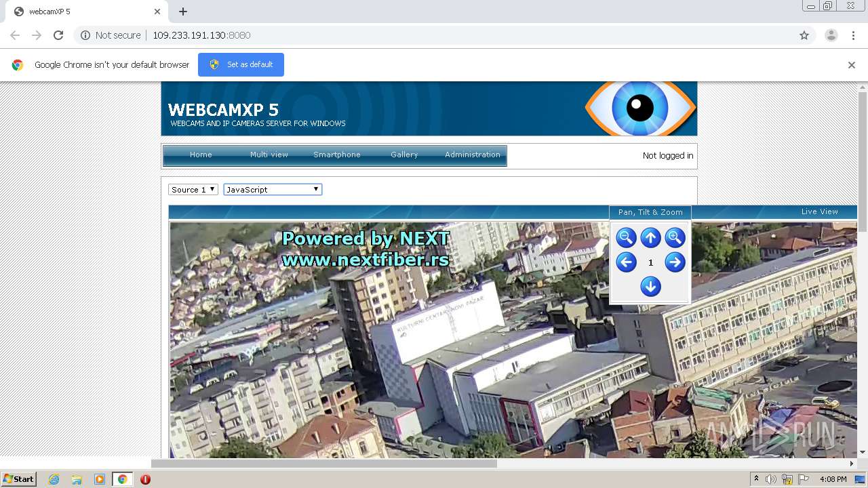Screen dimensions: 868x488
Task: Open the Home menu item
Action: pyautogui.click(x=201, y=155)
